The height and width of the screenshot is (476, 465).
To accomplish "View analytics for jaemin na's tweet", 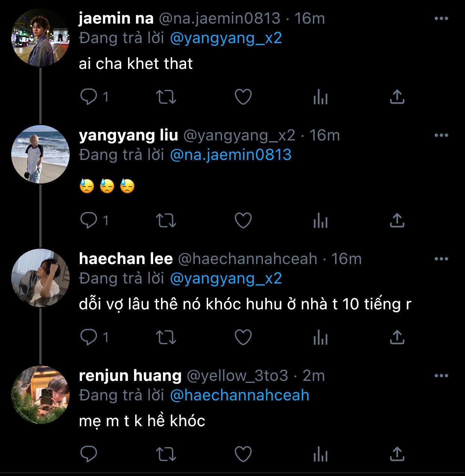I will (x=320, y=97).
